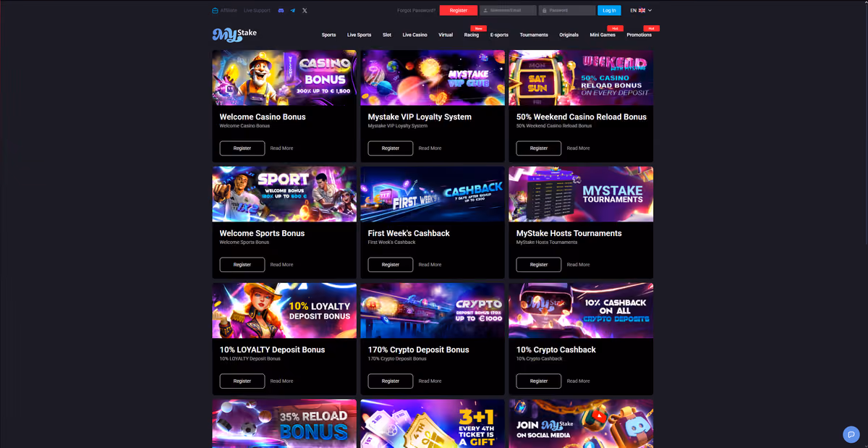
Task: Register under First Week's Cashback
Action: coord(391,265)
